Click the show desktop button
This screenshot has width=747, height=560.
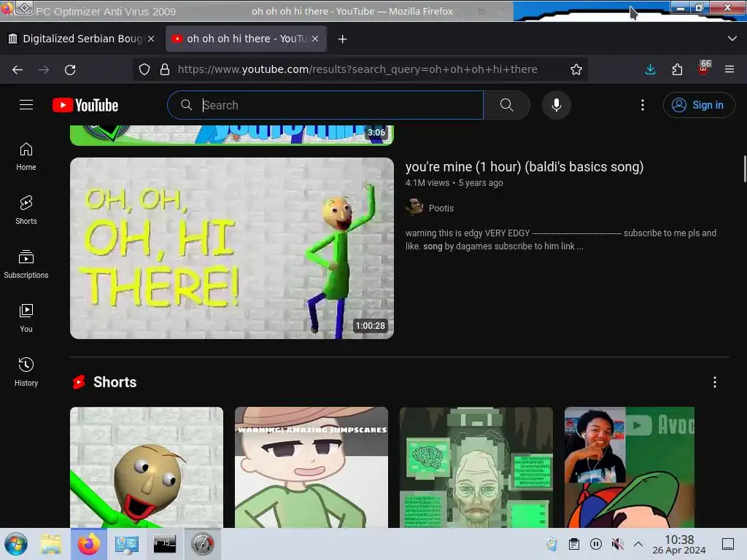[728, 544]
